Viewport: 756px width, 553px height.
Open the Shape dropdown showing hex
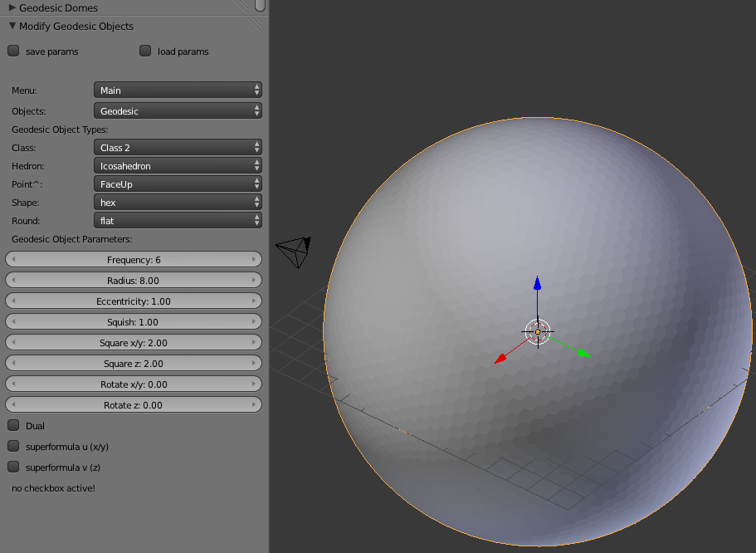coord(178,203)
